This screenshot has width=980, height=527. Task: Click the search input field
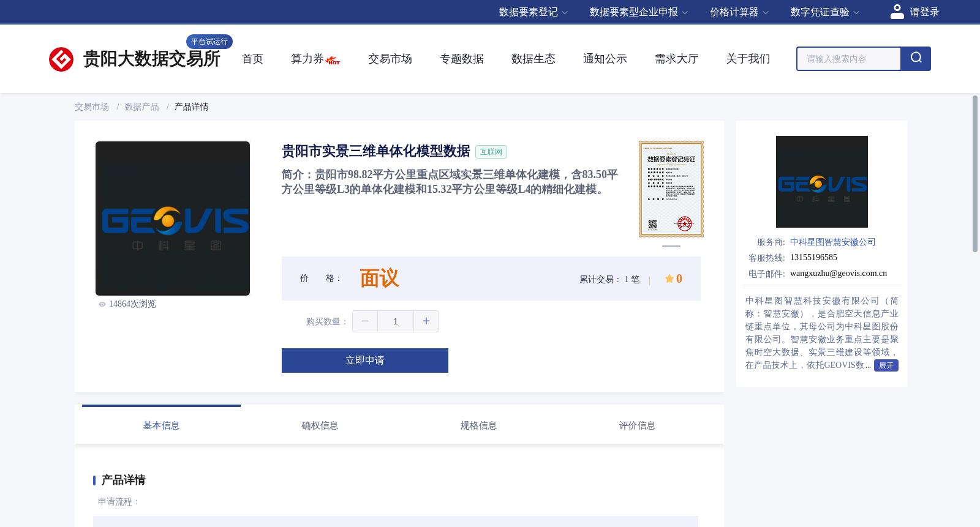click(849, 59)
